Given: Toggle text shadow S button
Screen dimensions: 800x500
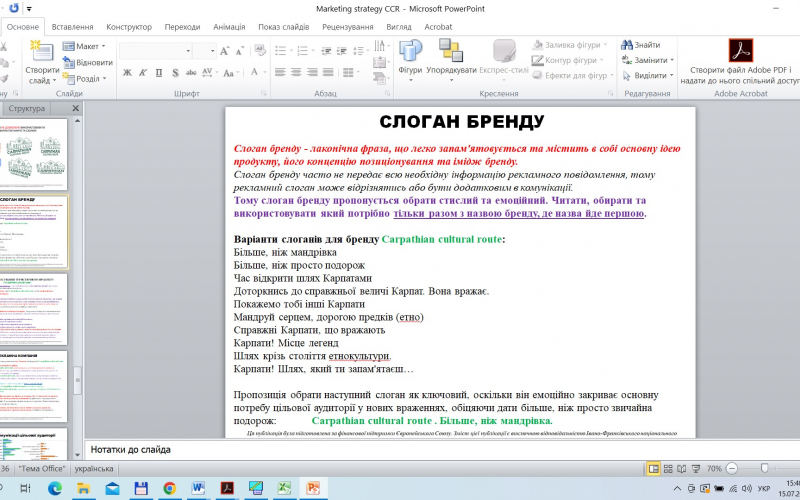Looking at the screenshot, I should click(x=175, y=73).
